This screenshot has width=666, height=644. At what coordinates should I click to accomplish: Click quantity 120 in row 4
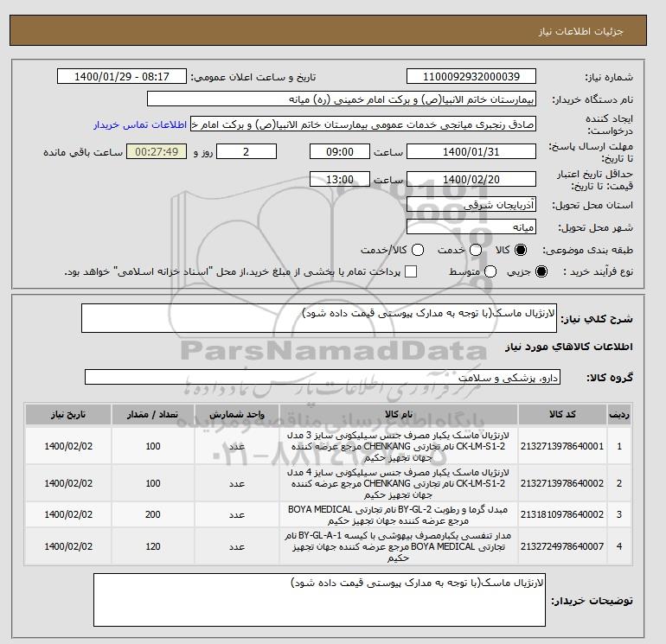[x=153, y=546]
